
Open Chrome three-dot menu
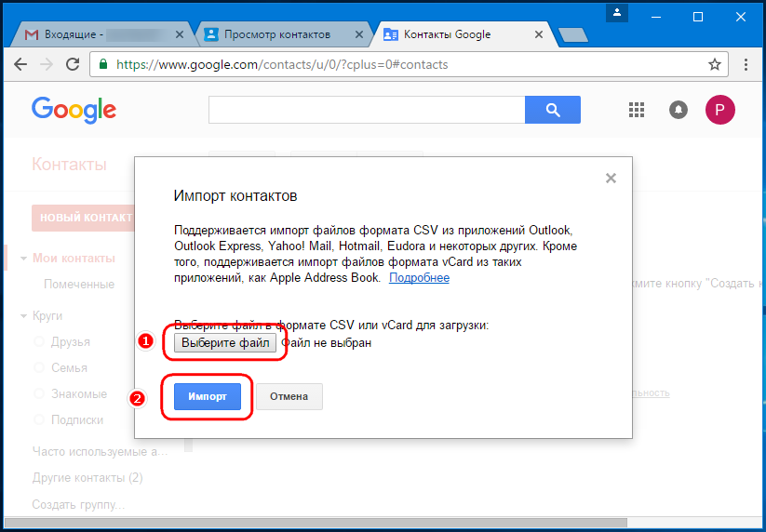[x=746, y=64]
